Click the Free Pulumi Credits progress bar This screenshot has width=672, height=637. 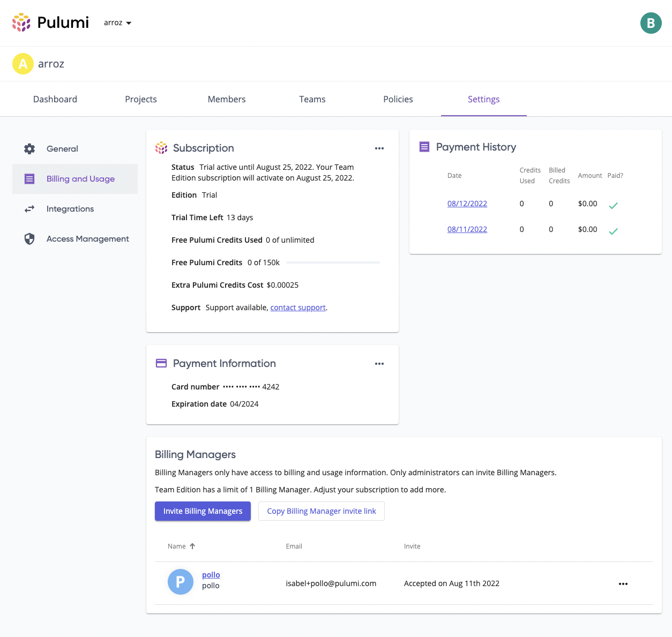pos(333,263)
